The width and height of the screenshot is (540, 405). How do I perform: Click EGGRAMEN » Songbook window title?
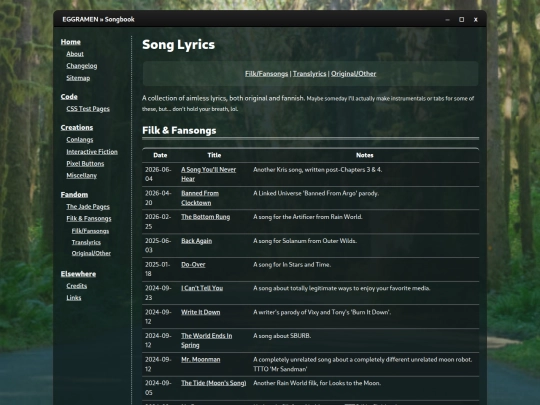(x=98, y=19)
